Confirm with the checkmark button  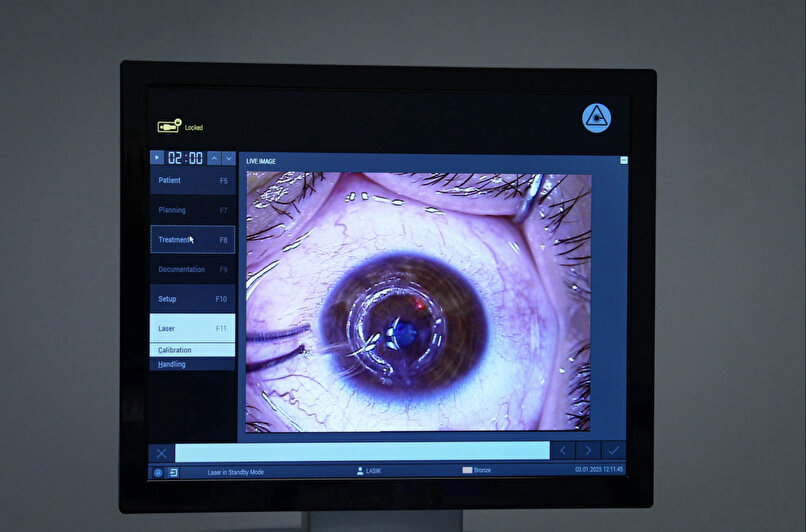point(614,451)
